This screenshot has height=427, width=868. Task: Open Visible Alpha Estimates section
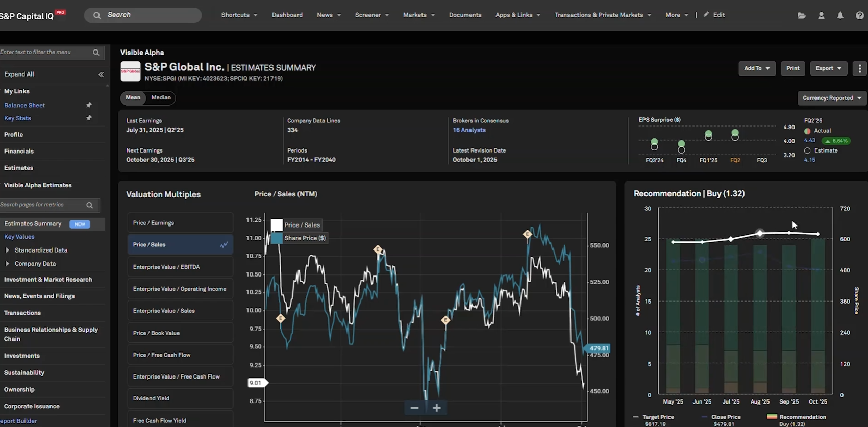point(38,185)
